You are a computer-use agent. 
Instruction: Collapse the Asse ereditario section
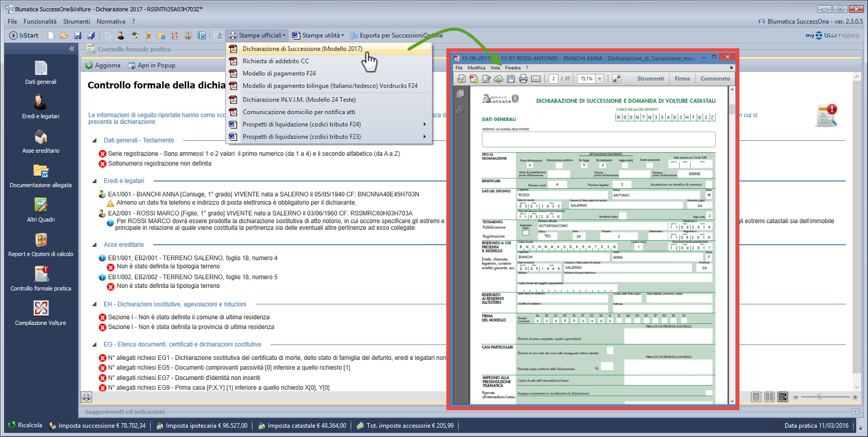pyautogui.click(x=95, y=245)
